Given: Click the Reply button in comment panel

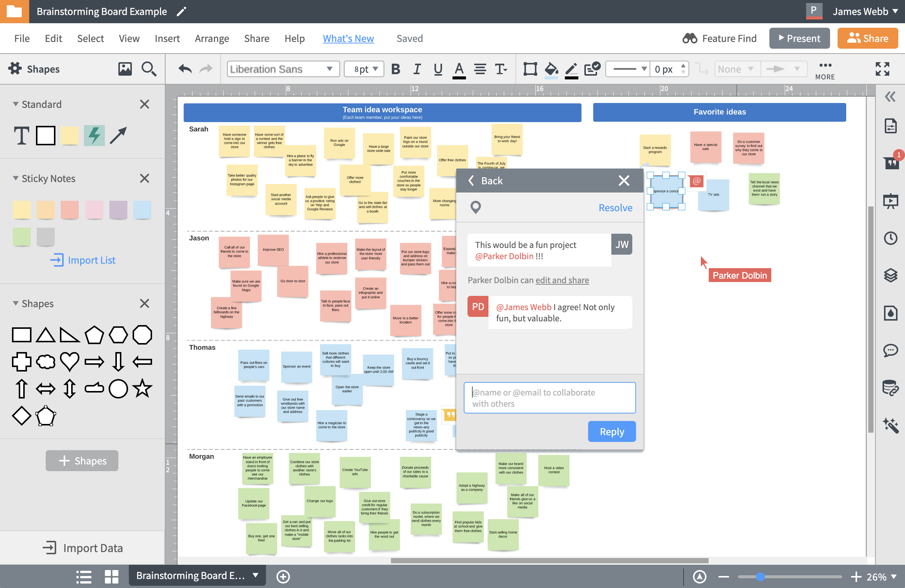Looking at the screenshot, I should [611, 431].
